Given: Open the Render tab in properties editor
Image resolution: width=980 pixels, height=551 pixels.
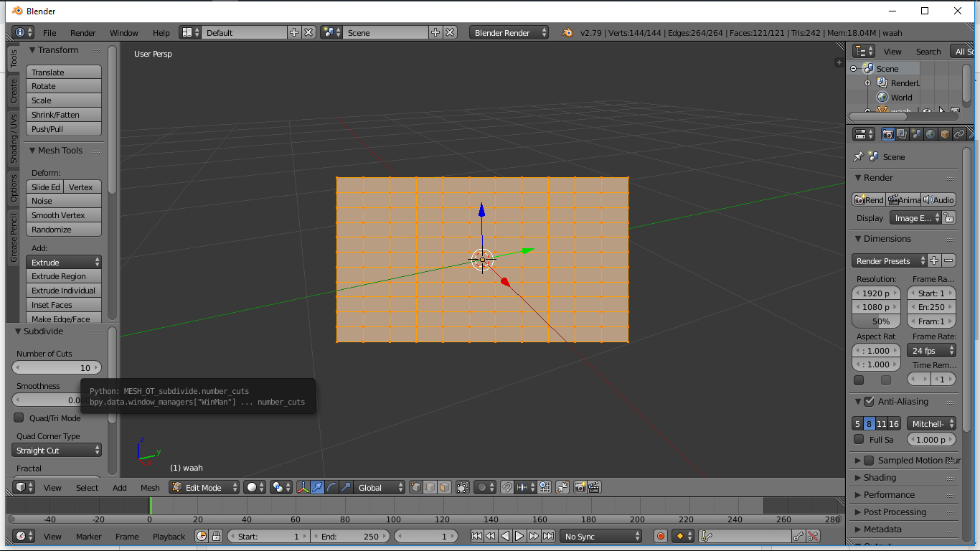Looking at the screenshot, I should 888,134.
